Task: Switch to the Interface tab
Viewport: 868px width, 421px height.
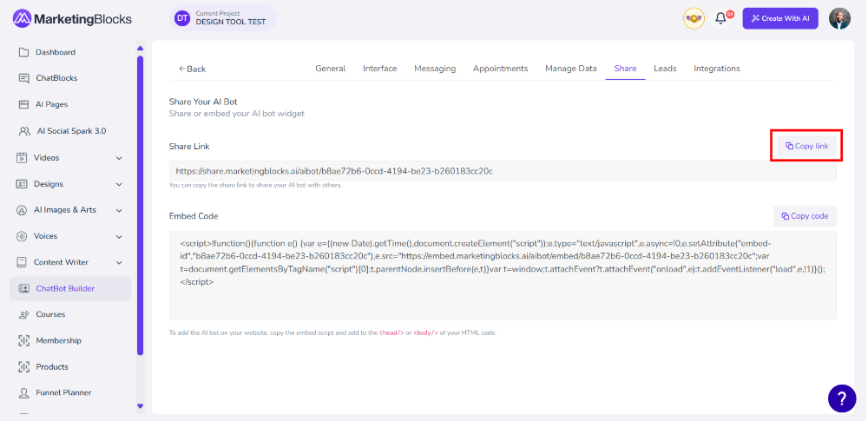Action: [380, 69]
